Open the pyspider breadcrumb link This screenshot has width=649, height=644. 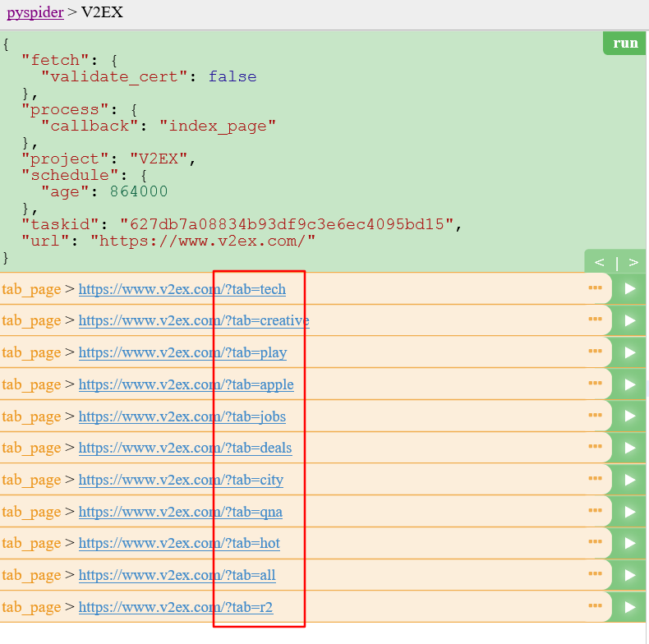[x=35, y=12]
